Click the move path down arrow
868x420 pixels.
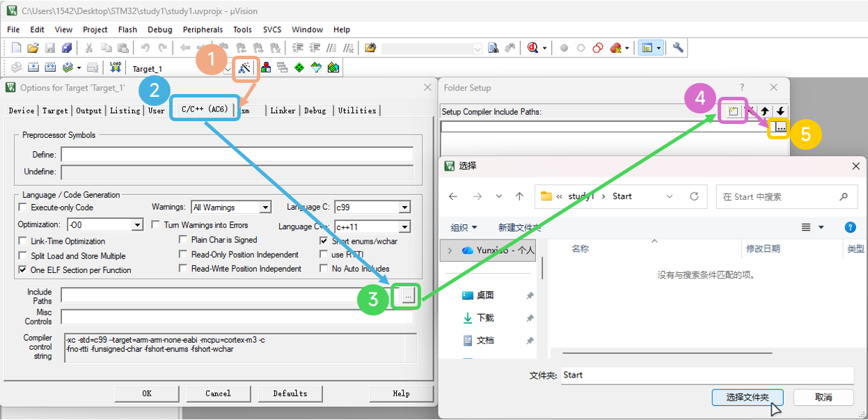click(780, 111)
